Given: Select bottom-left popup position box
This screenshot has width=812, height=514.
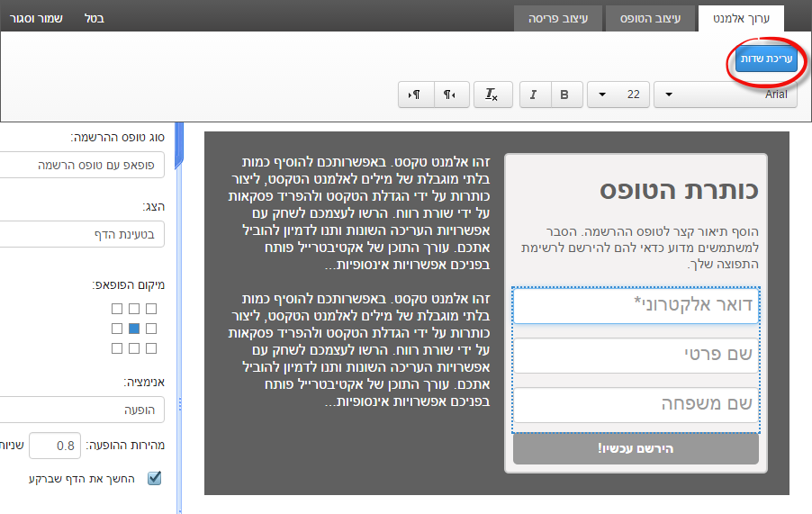Looking at the screenshot, I should (x=117, y=348).
